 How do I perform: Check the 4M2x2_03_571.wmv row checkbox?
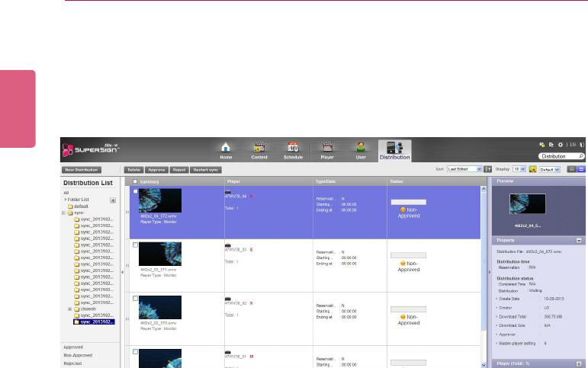[x=136, y=245]
